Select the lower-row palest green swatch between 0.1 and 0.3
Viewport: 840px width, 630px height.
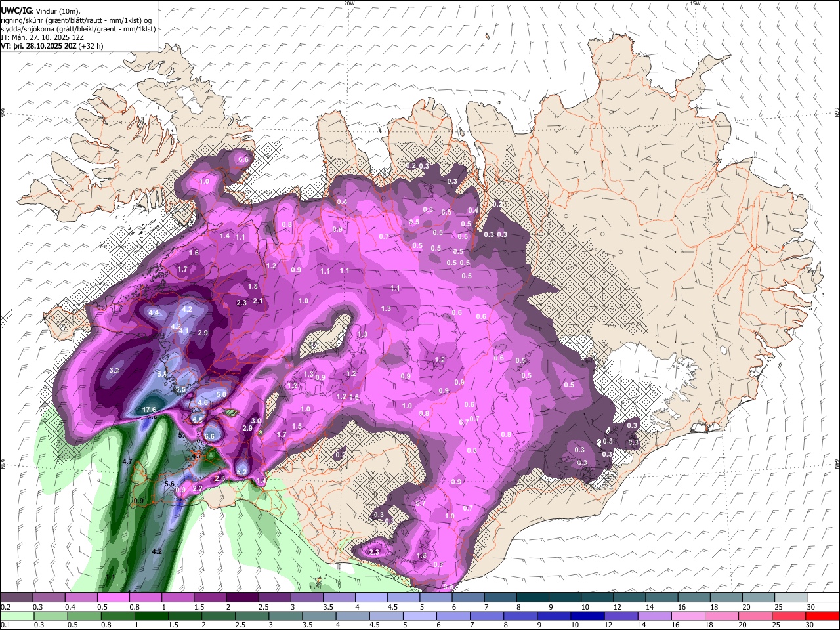[x=17, y=616]
